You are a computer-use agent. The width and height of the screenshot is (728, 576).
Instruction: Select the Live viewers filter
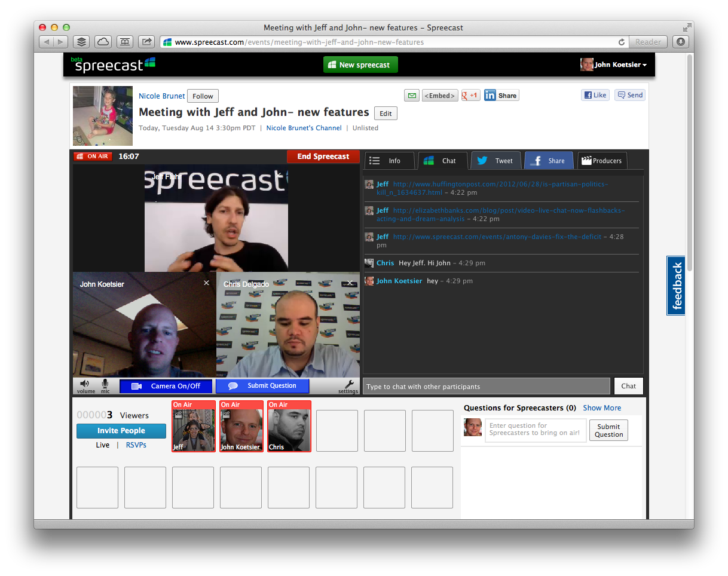pos(103,445)
